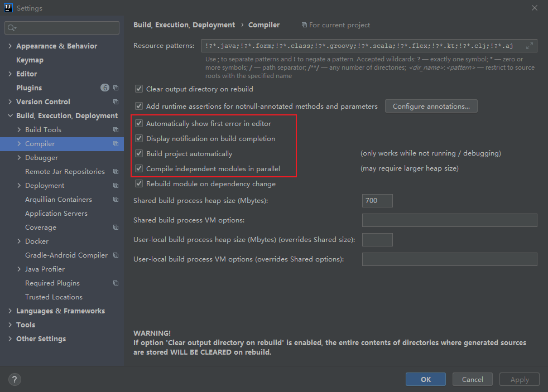Click the project icon next to Build Tools
This screenshot has height=392, width=548.
point(116,130)
